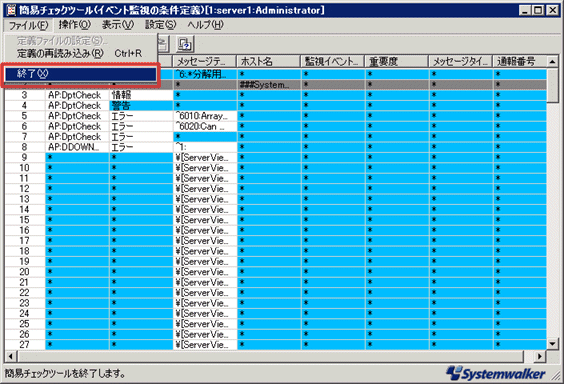The image size is (564, 384).
Task: Open the ヘルプ(H) menu
Action: (x=205, y=25)
